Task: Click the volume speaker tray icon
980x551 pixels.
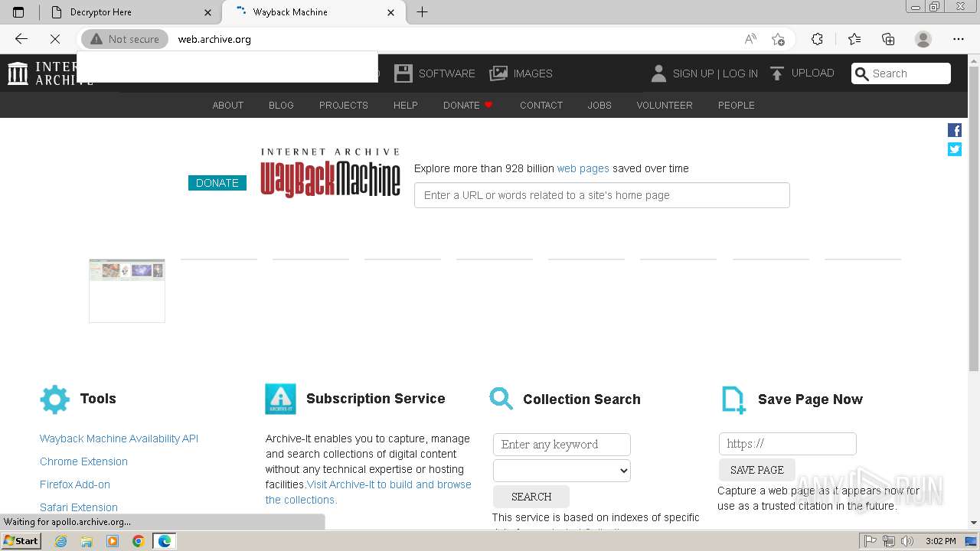Action: (906, 541)
